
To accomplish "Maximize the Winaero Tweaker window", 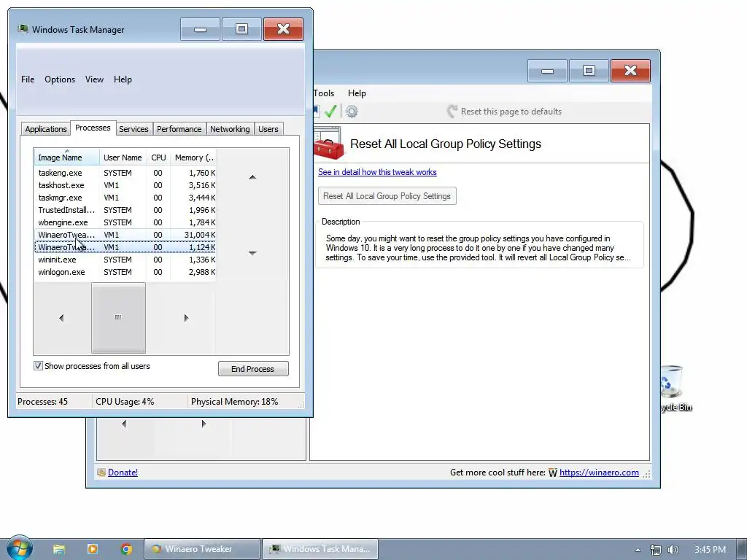I will click(x=589, y=71).
